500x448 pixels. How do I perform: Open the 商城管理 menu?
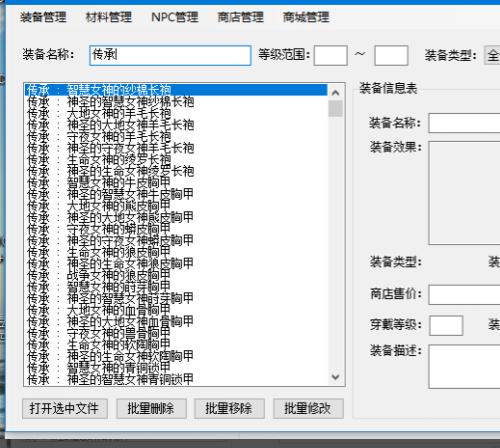pos(306,17)
